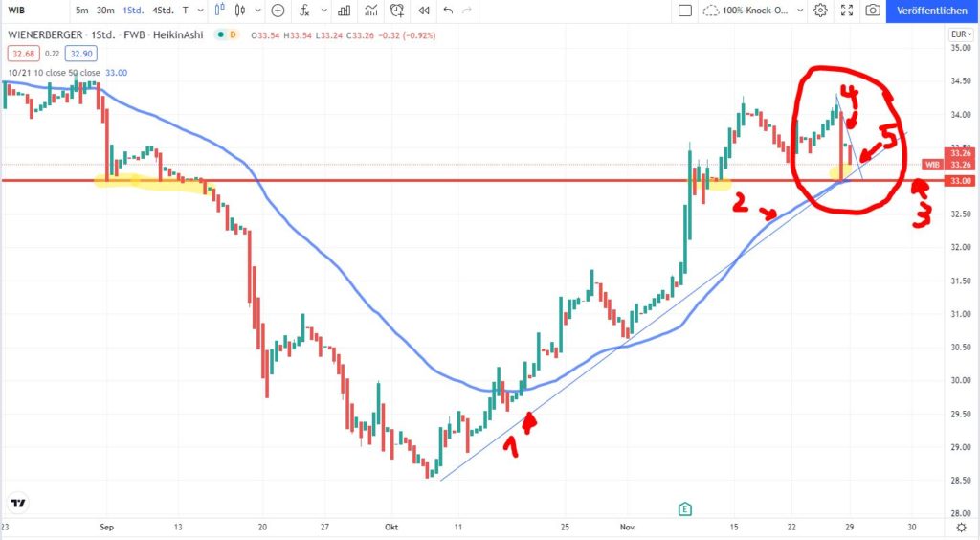980x540 pixels.
Task: Select the T daily timeframe
Action: (185, 11)
